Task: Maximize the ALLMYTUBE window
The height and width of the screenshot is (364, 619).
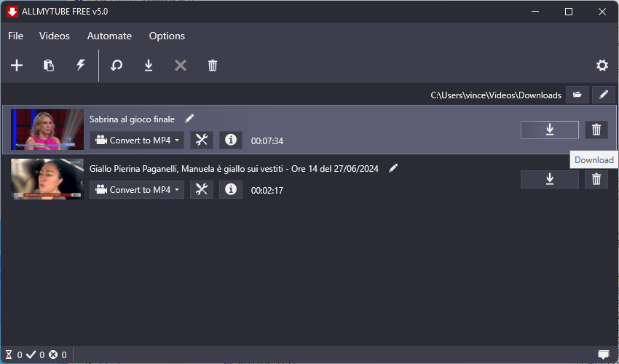Action: (569, 12)
